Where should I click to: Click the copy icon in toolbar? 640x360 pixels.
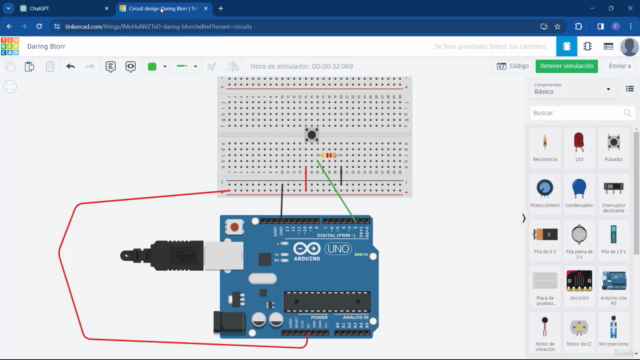[10, 66]
